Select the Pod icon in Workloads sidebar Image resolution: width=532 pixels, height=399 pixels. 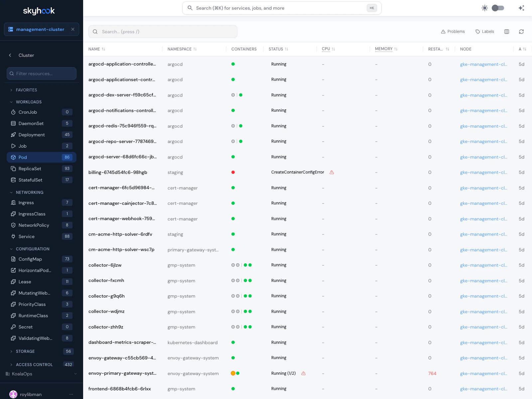[x=13, y=157]
